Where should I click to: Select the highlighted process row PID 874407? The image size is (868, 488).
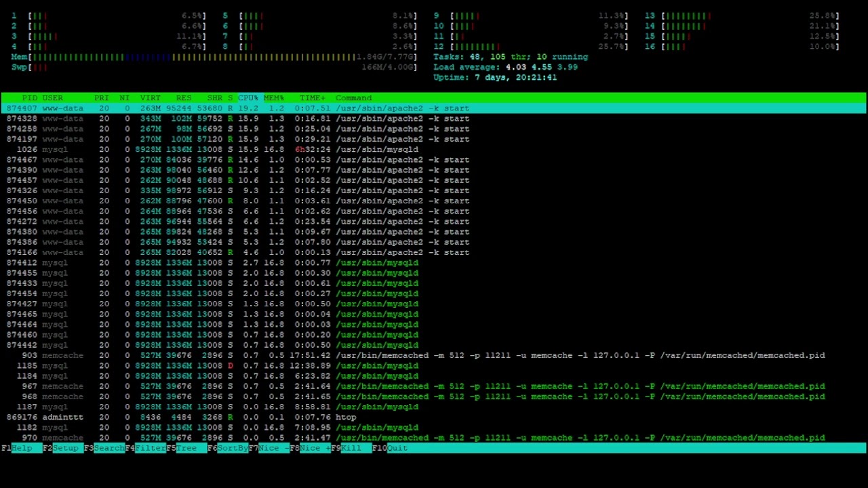433,108
